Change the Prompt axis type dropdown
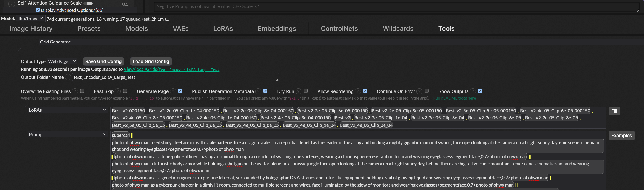The image size is (644, 190). point(68,135)
